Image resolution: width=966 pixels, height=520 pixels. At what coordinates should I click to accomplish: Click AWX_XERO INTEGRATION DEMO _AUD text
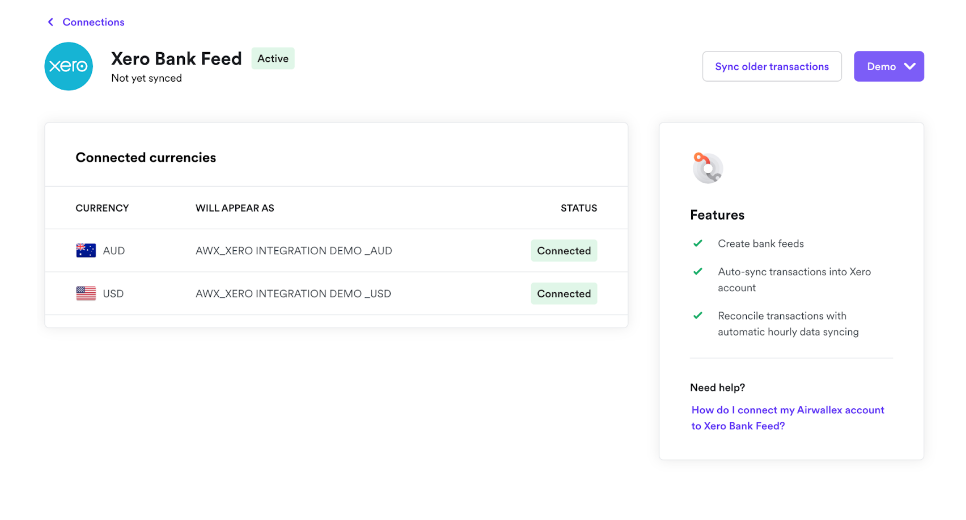pos(294,251)
